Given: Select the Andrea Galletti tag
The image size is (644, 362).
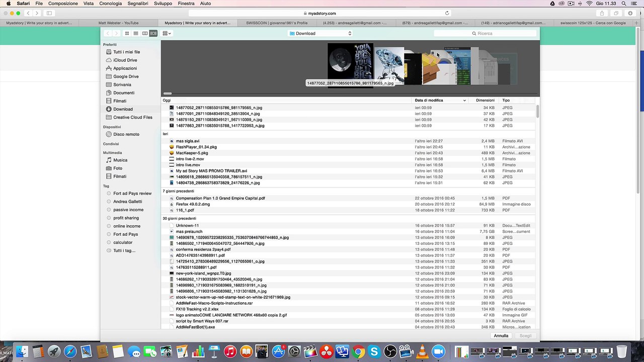Looking at the screenshot, I should [128, 202].
